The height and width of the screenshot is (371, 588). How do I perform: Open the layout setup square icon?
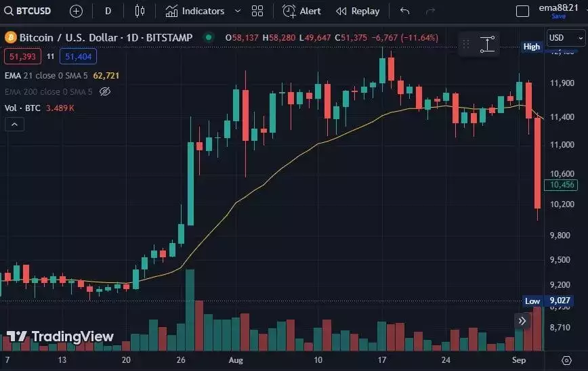click(x=522, y=11)
